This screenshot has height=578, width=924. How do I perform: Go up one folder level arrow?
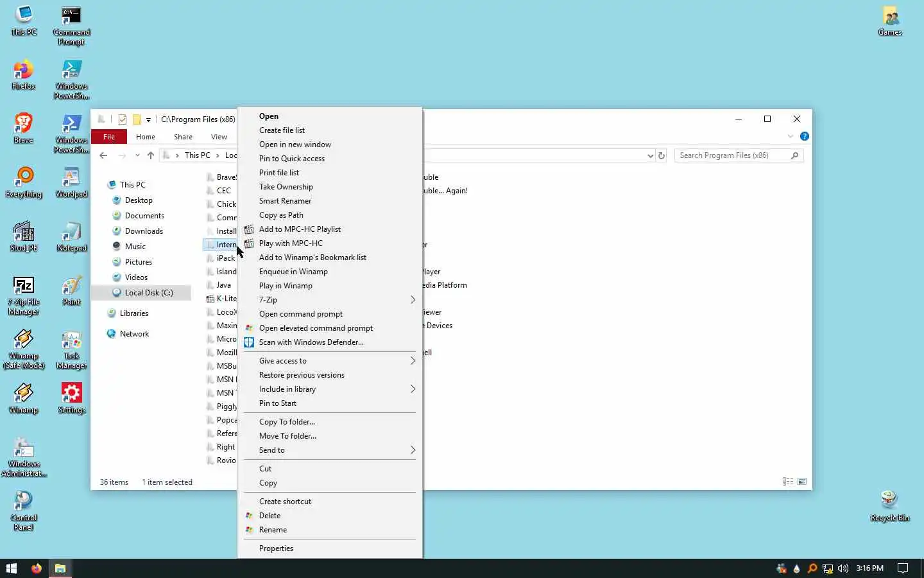click(x=151, y=155)
